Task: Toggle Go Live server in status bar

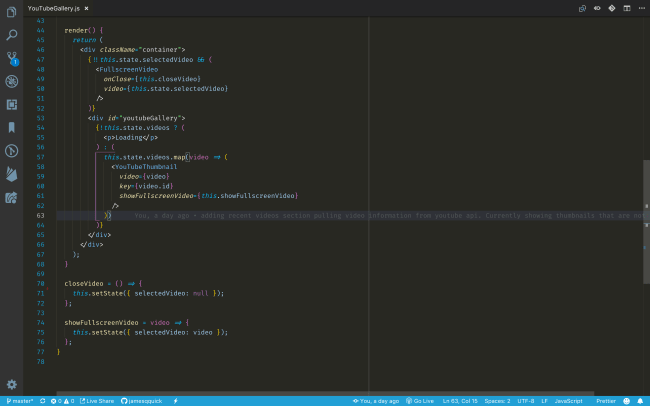Action: click(x=420, y=400)
